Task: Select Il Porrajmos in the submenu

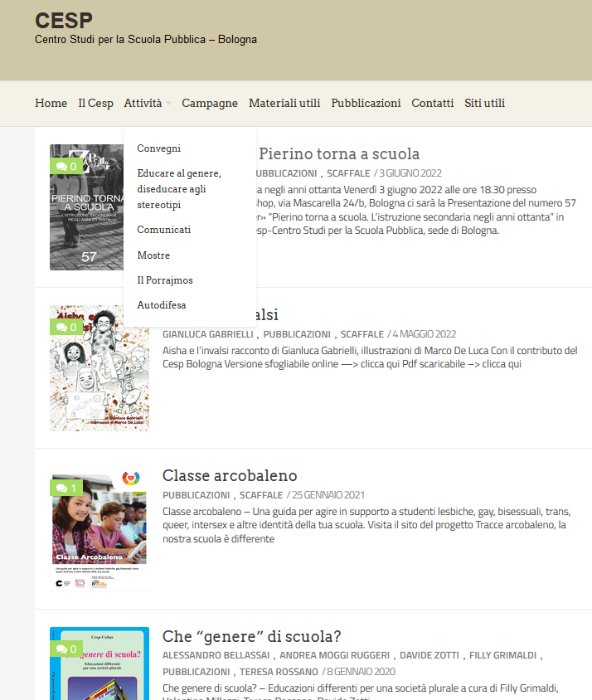Action: pyautogui.click(x=165, y=280)
